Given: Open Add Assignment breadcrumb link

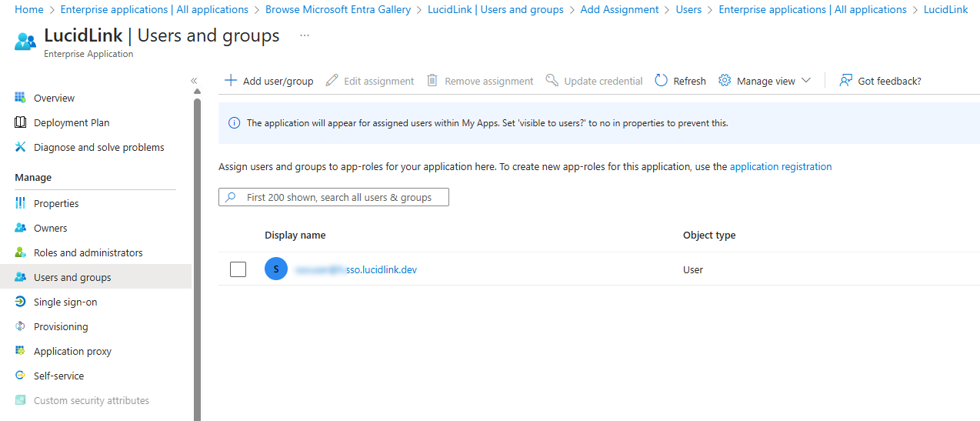Looking at the screenshot, I should (620, 9).
